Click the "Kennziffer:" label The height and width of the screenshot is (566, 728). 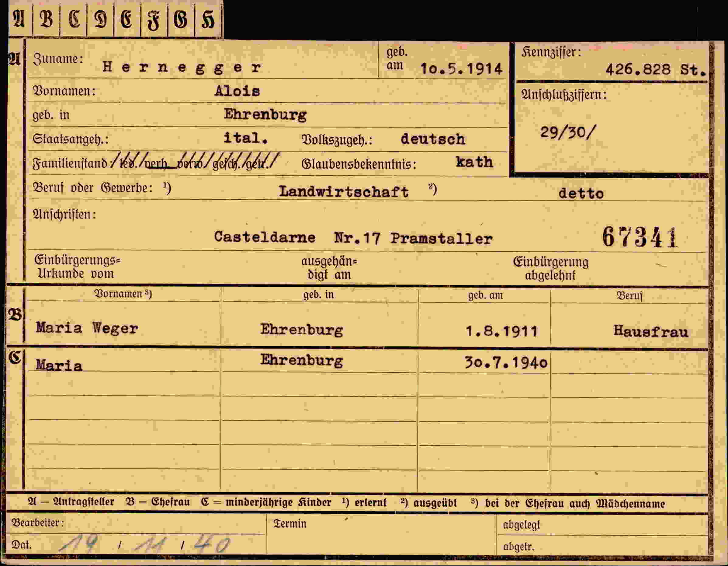click(x=551, y=52)
